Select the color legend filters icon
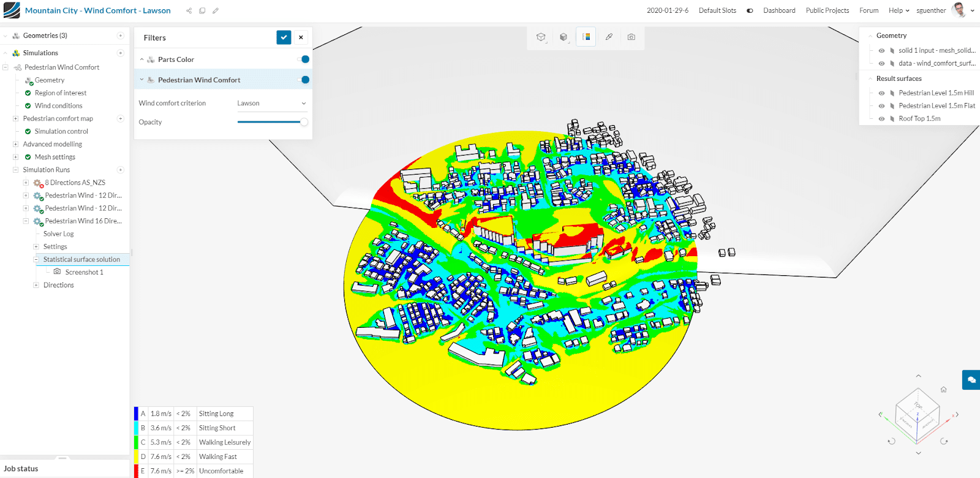Viewport: 980px width, 478px height. coord(586,37)
